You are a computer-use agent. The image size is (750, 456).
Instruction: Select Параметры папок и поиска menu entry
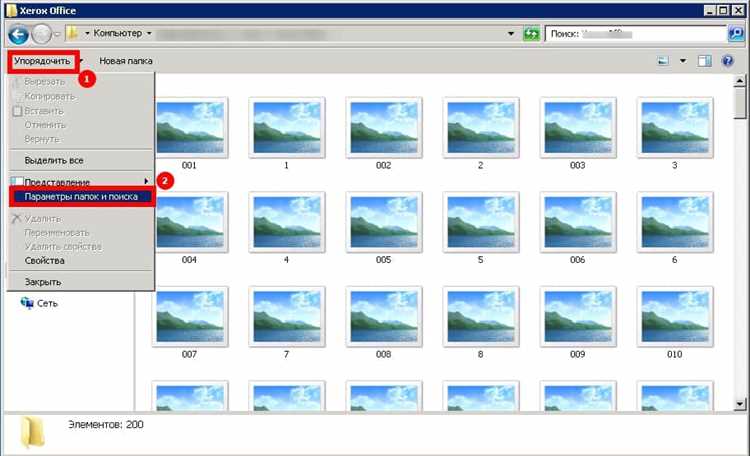81,197
